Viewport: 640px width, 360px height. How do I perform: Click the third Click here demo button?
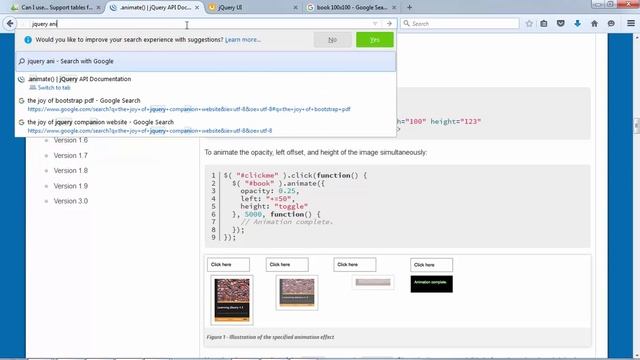coord(355,264)
